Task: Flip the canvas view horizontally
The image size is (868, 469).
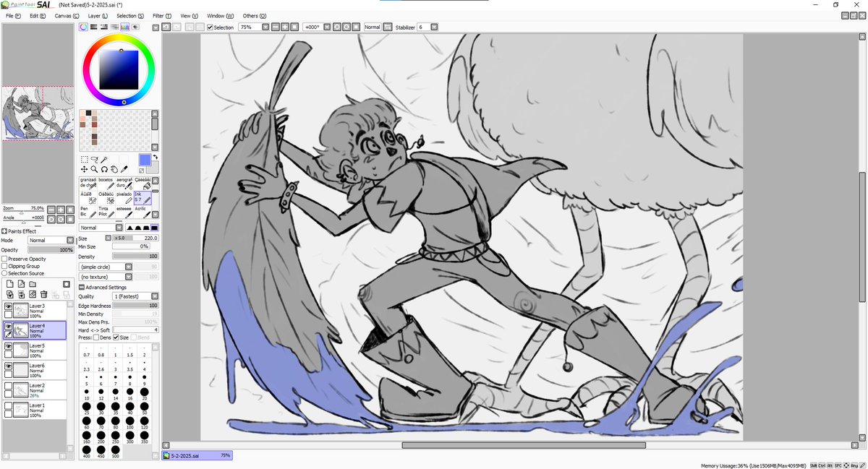Action: coord(386,27)
